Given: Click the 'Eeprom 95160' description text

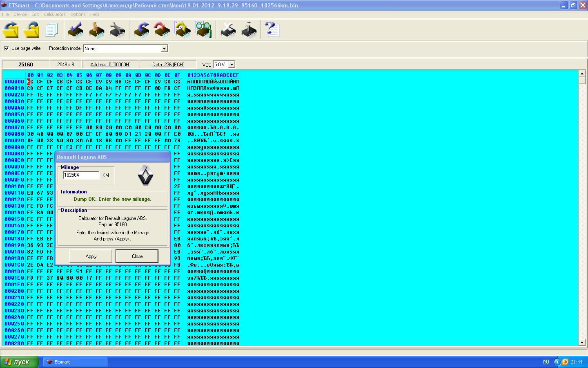Looking at the screenshot, I should click(113, 224).
